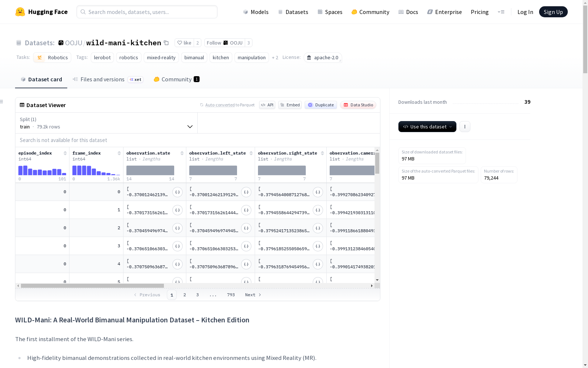The image size is (588, 368).
Task: Go to page 3 of the dataset viewer
Action: click(197, 295)
